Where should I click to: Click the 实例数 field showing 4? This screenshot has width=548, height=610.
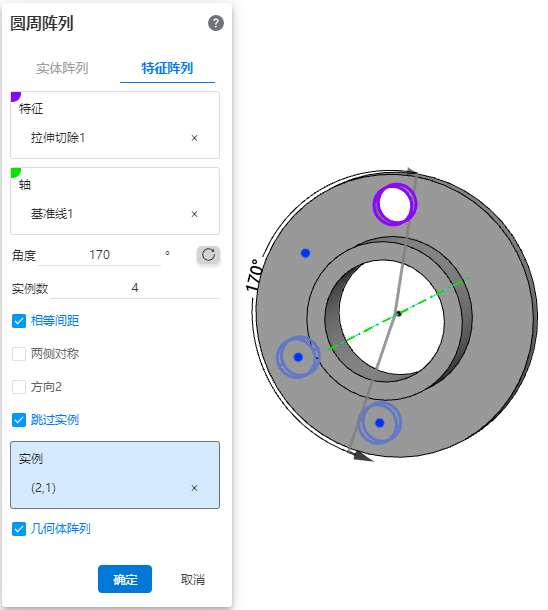click(135, 288)
